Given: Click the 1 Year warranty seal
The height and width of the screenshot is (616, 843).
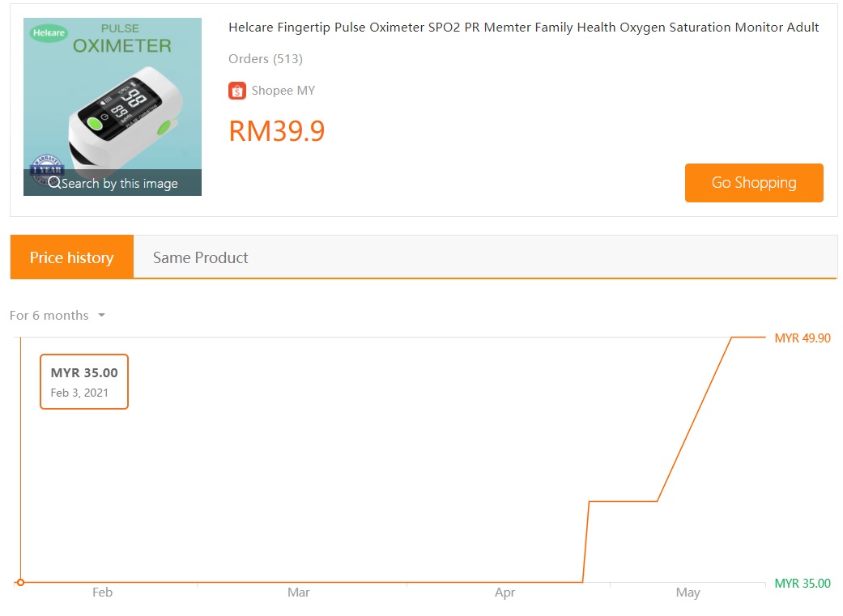Looking at the screenshot, I should tap(46, 168).
